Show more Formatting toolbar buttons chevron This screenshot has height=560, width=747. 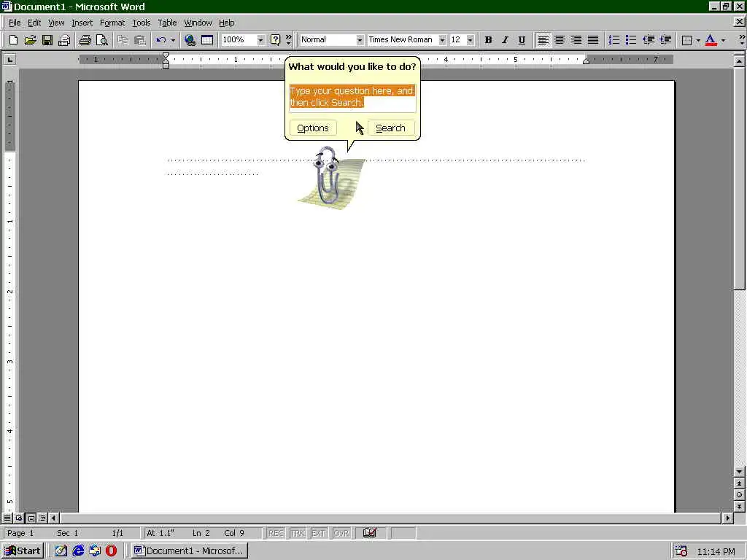pyautogui.click(x=741, y=40)
